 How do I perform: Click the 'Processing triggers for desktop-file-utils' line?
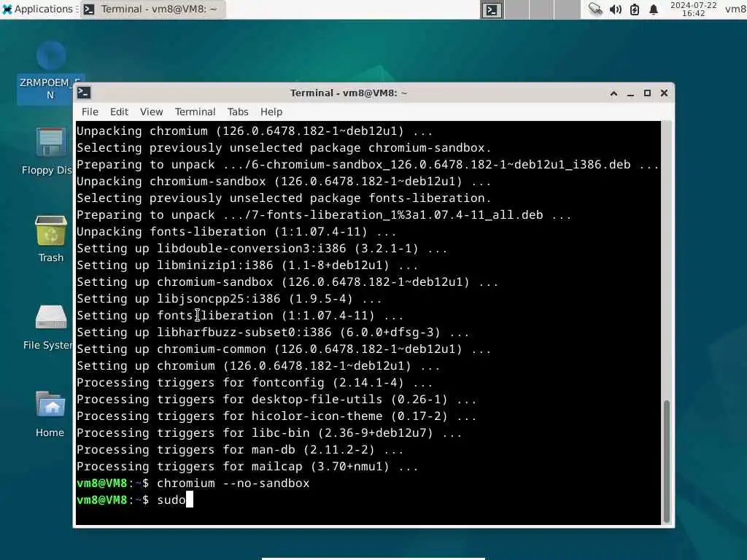[x=276, y=399]
